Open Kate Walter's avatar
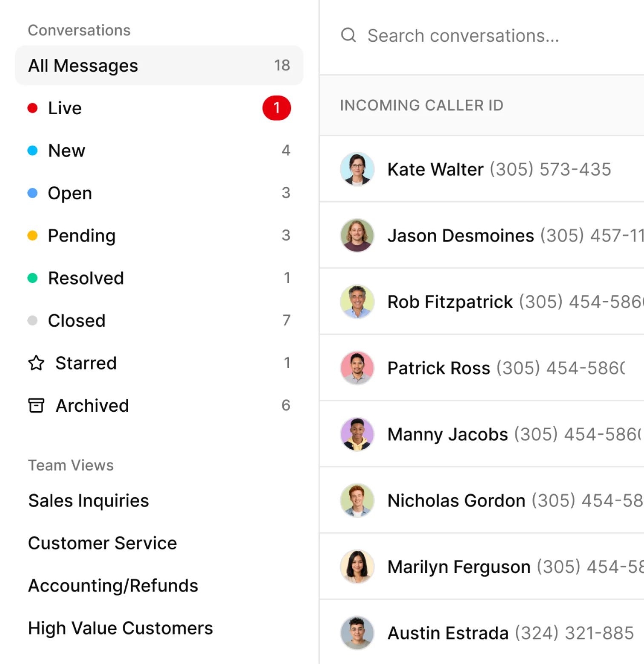 point(357,169)
